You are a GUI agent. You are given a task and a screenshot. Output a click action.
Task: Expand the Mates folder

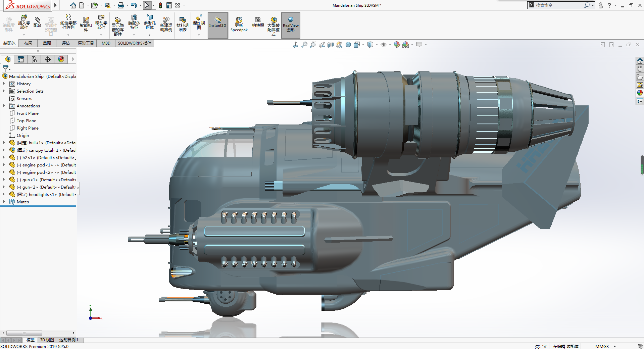pyautogui.click(x=4, y=202)
